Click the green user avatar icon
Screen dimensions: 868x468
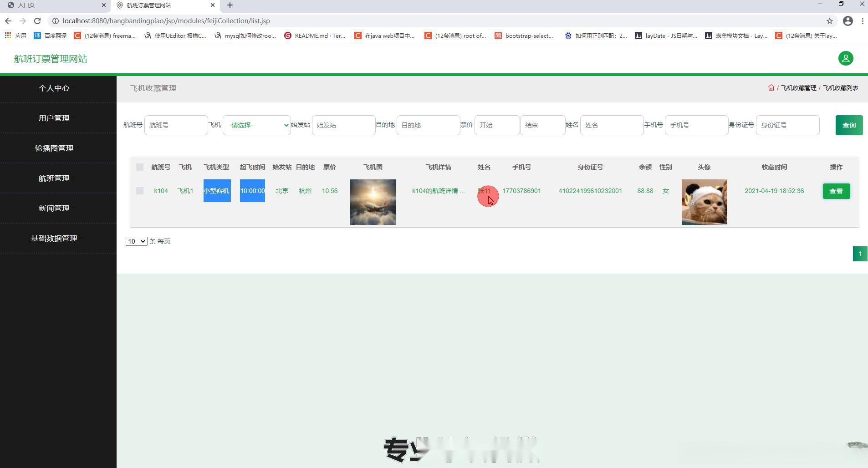point(846,58)
